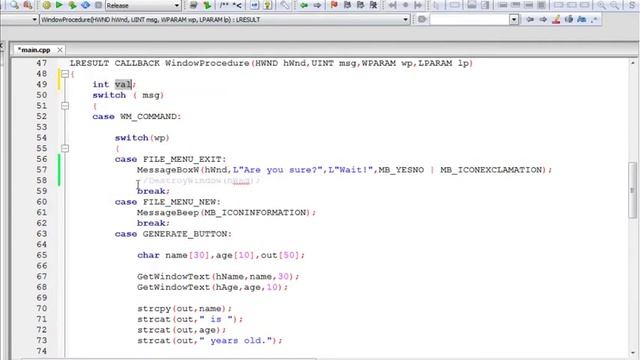Click the Abort build square icon
Viewport: 640px width, 360px height.
pyautogui.click(x=98, y=5)
